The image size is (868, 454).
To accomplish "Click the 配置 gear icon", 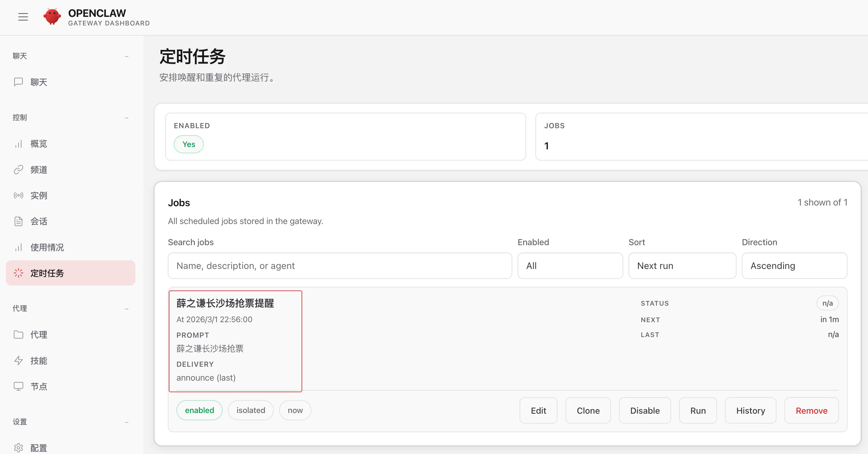I will (18, 448).
